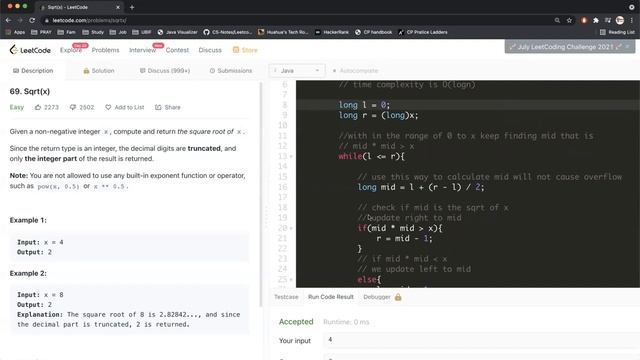640x360 pixels.
Task: Open the Interview menu item
Action: coord(142,50)
